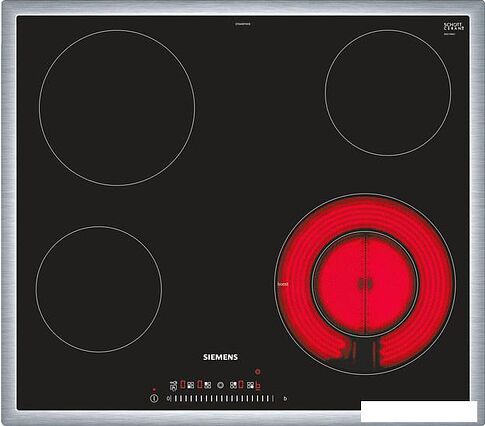Tap the second red heat display digit

click(200, 385)
